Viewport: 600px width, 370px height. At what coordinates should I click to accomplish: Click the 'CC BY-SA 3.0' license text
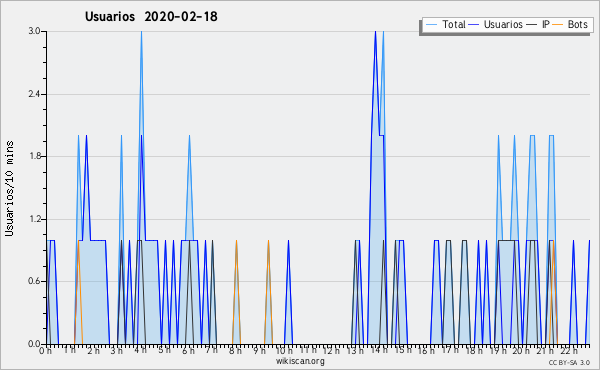tap(569, 363)
